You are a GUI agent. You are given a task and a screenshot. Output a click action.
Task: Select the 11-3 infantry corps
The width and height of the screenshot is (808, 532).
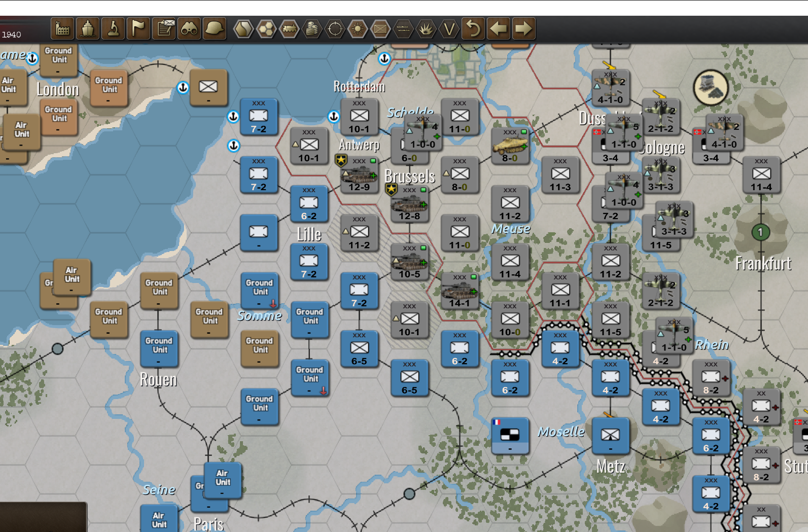560,175
